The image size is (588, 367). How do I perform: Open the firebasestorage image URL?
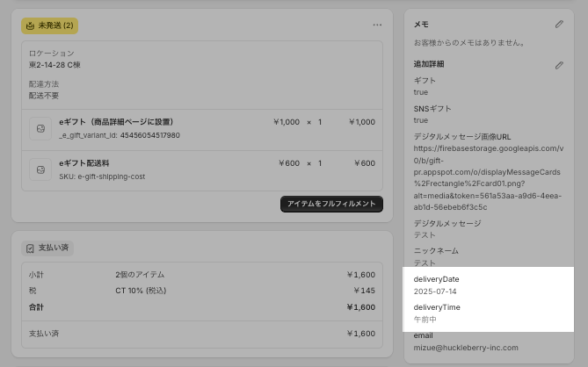click(485, 172)
